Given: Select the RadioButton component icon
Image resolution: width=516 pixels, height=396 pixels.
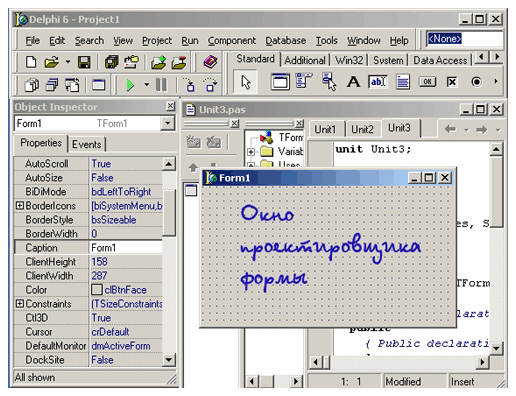Looking at the screenshot, I should tap(476, 82).
